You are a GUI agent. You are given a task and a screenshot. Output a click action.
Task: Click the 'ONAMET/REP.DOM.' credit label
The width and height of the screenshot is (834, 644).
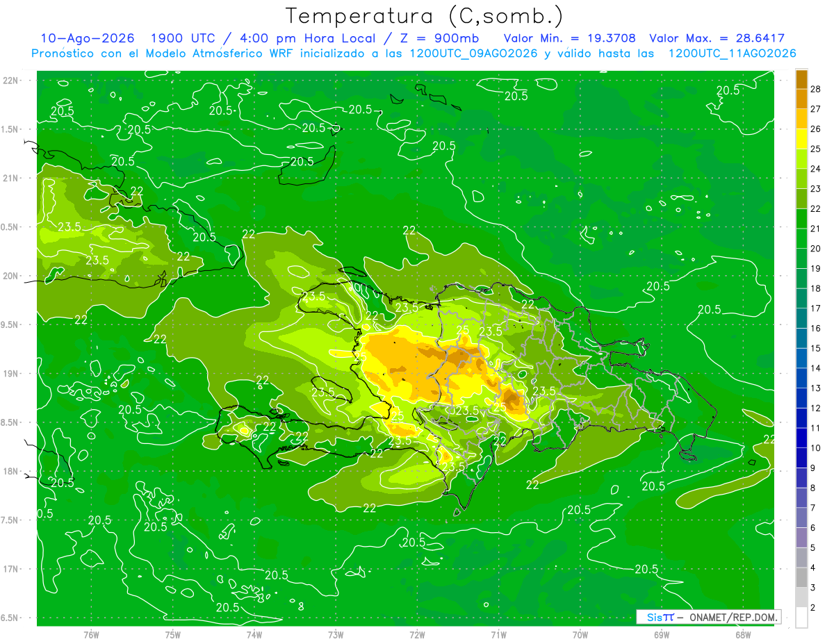pyautogui.click(x=733, y=617)
